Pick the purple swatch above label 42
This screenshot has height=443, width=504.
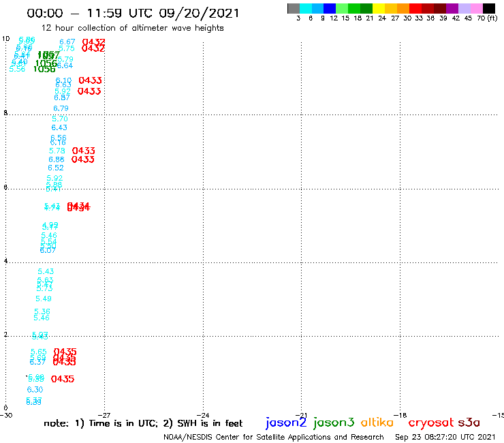tap(452, 8)
